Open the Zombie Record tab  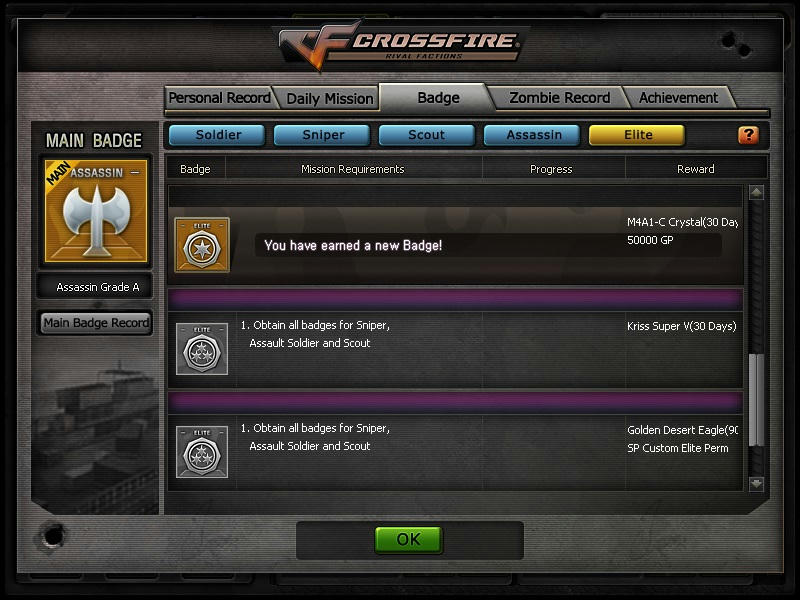[560, 97]
